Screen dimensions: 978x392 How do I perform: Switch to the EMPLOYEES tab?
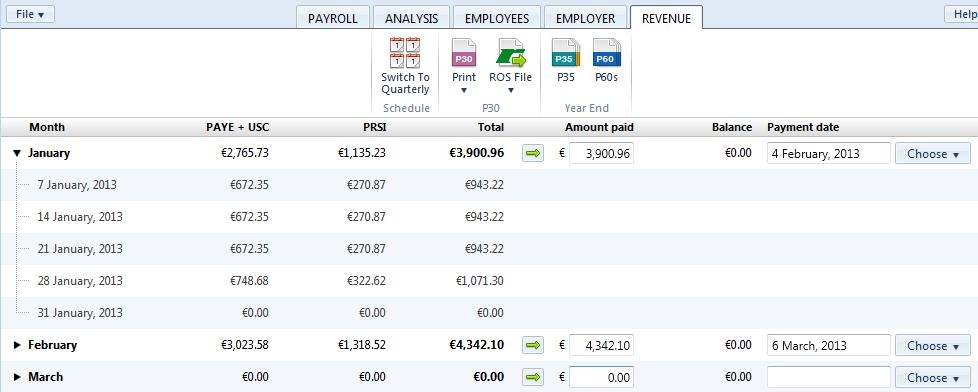496,18
